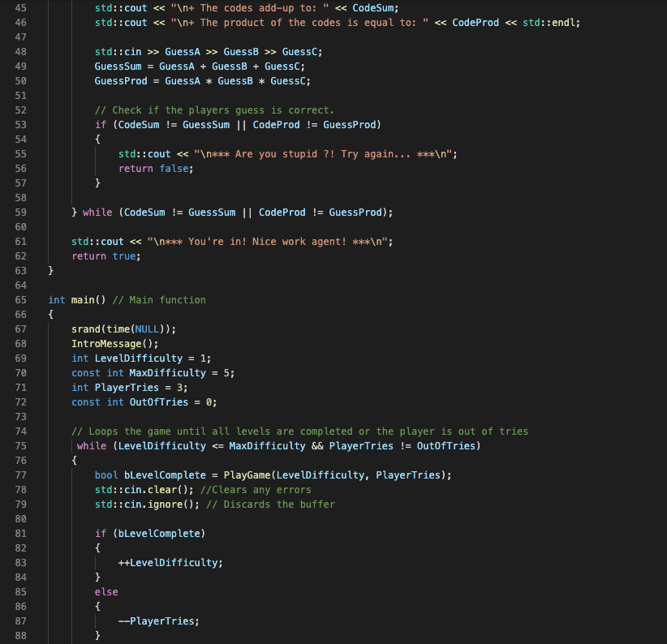Click OutOfTries in the while condition
This screenshot has width=667, height=644.
pyautogui.click(x=445, y=446)
